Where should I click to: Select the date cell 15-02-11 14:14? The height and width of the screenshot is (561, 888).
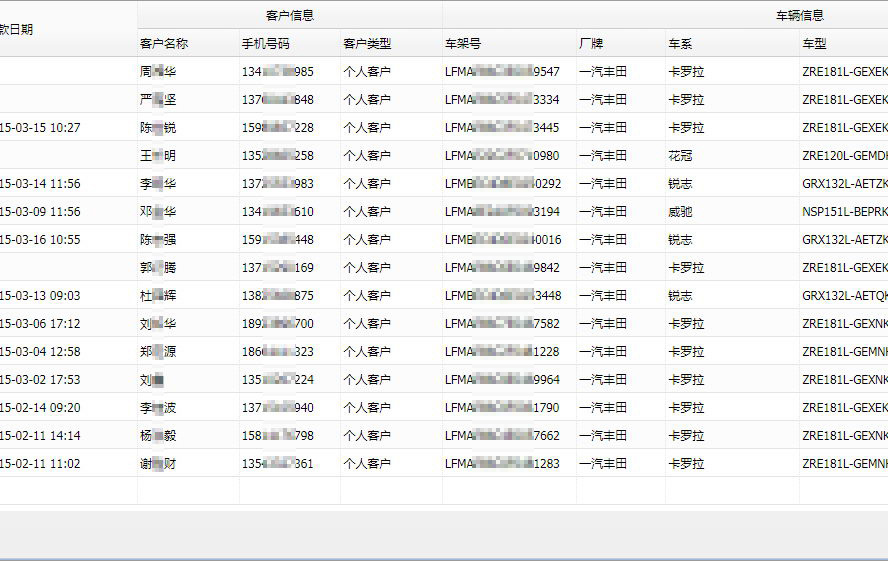(x=40, y=436)
